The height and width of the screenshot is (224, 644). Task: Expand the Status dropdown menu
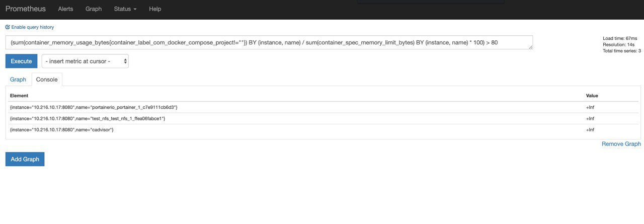[x=125, y=9]
